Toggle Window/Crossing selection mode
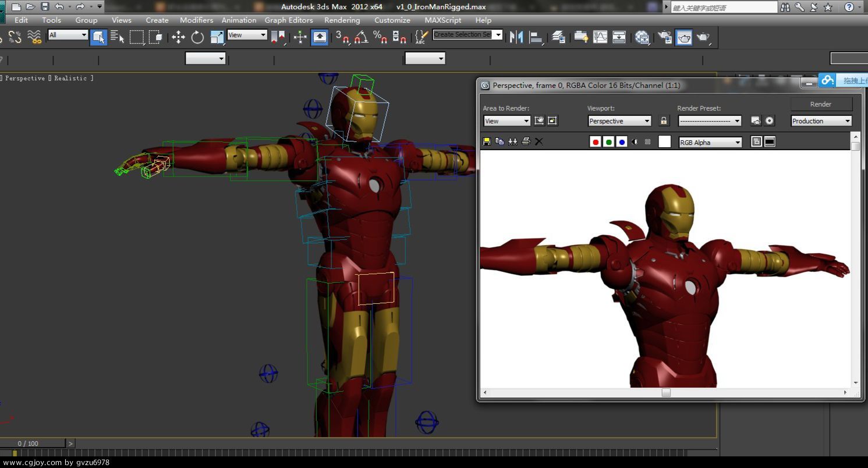The width and height of the screenshot is (868, 468). [x=156, y=37]
